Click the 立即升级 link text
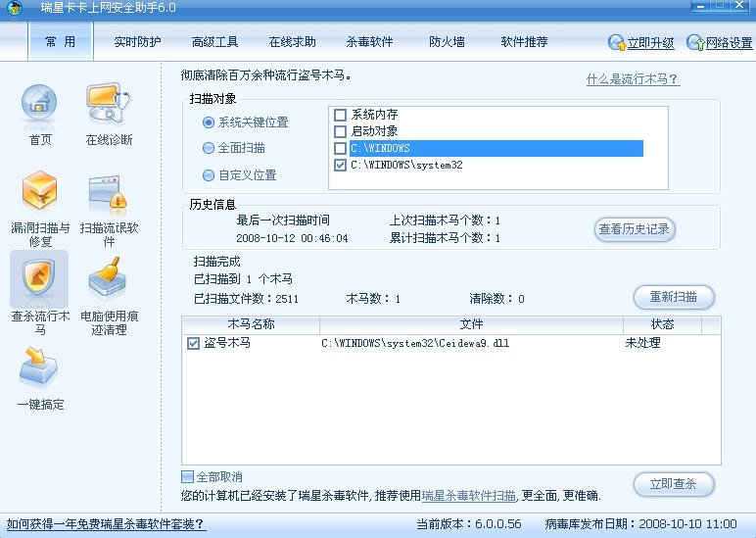The width and height of the screenshot is (756, 538). (650, 43)
